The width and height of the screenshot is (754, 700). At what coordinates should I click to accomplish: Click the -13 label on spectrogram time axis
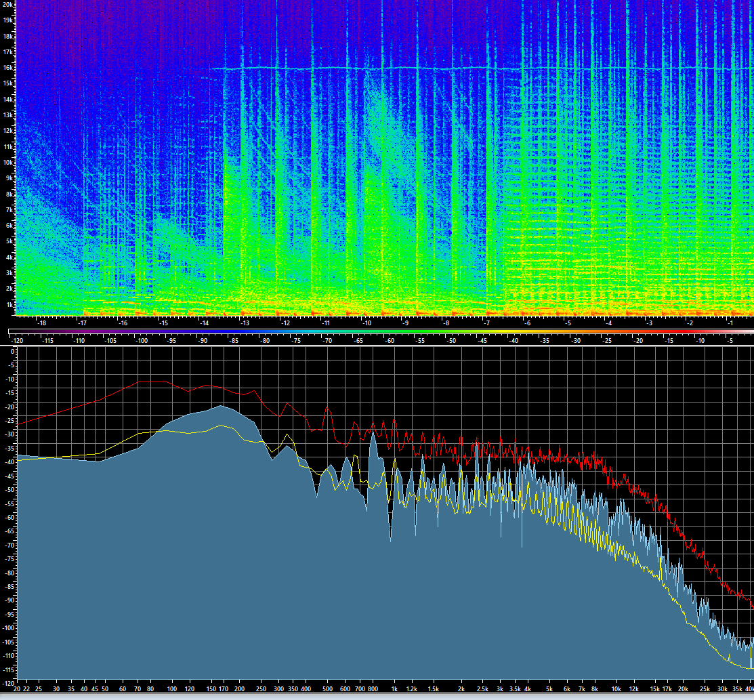click(245, 323)
